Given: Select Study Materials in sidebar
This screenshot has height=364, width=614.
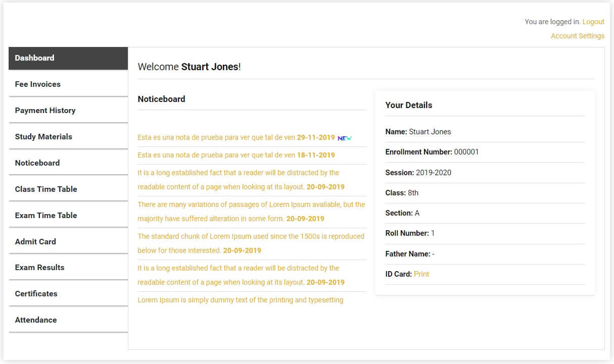Looking at the screenshot, I should [x=68, y=137].
